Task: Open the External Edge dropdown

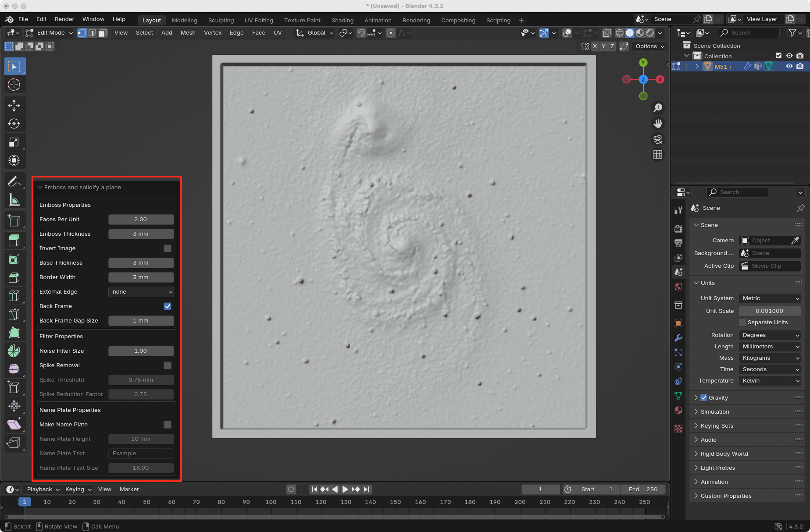Action: (x=141, y=291)
